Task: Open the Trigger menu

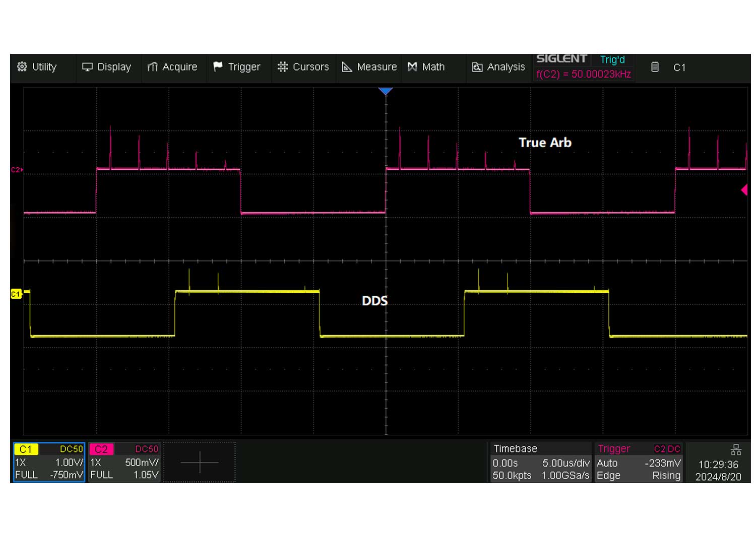Action: (244, 67)
